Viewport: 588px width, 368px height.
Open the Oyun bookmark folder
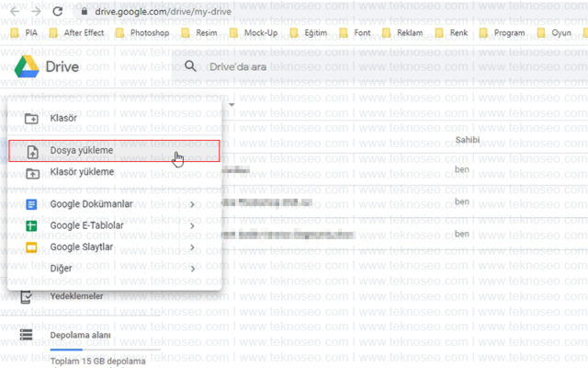[x=554, y=33]
